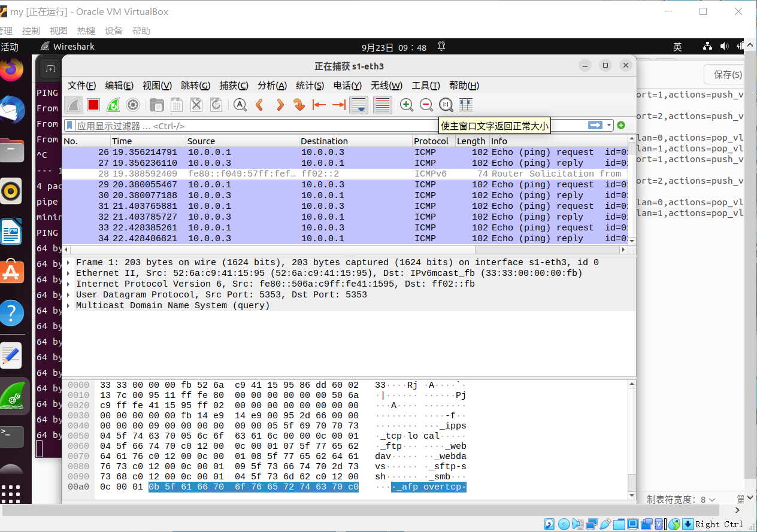Select packet 28 Router Solicitation row
The width and height of the screenshot is (757, 532).
tap(345, 174)
